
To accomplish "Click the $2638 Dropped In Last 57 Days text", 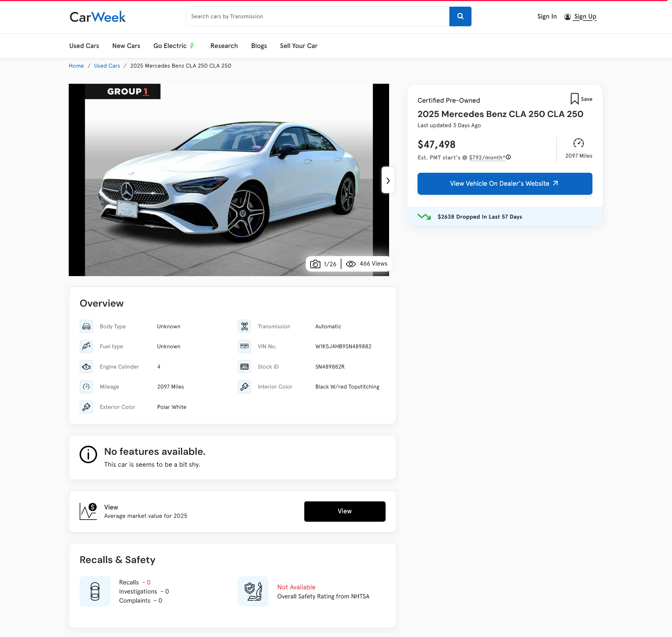I will click(480, 217).
